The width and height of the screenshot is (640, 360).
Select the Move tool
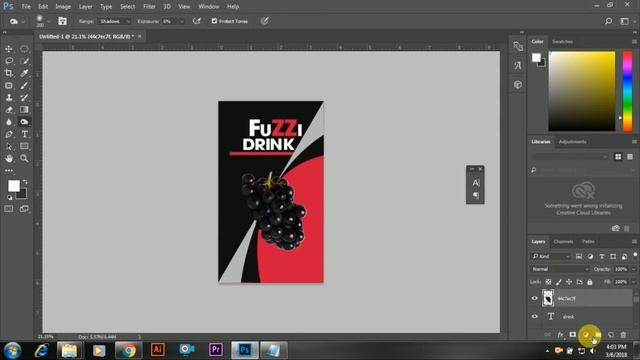click(9, 49)
